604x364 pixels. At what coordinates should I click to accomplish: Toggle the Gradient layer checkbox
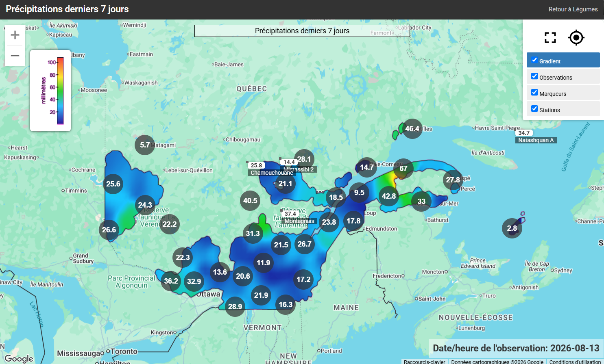[x=534, y=60]
